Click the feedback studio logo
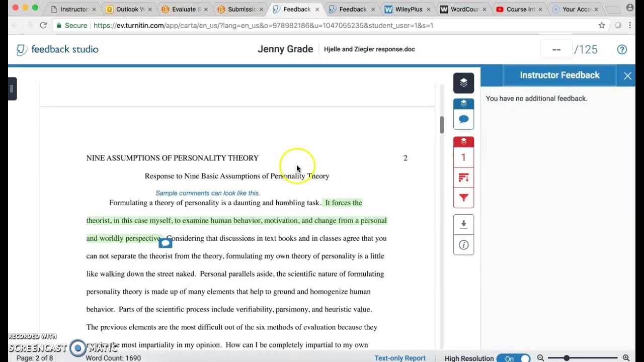The height and width of the screenshot is (362, 644). tap(57, 49)
